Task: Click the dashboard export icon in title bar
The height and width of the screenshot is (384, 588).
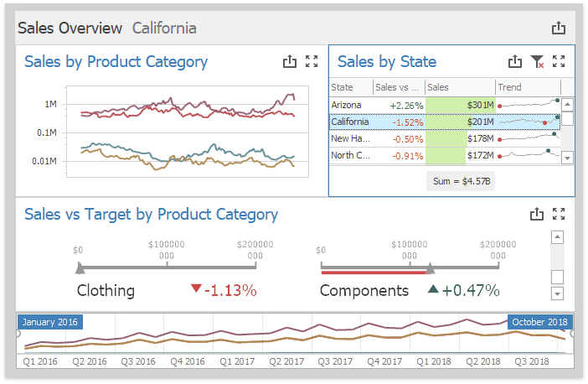Action: point(559,29)
